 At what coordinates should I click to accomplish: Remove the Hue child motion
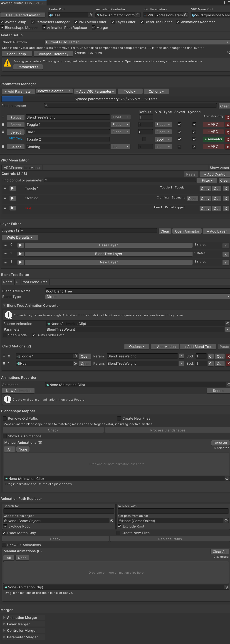click(x=228, y=364)
